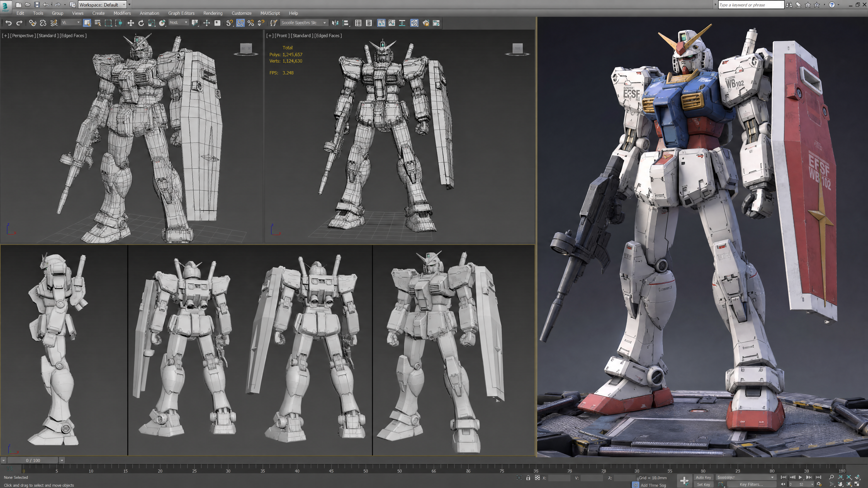Click the Align tool icon
Viewport: 868px width, 488px height.
coord(346,23)
